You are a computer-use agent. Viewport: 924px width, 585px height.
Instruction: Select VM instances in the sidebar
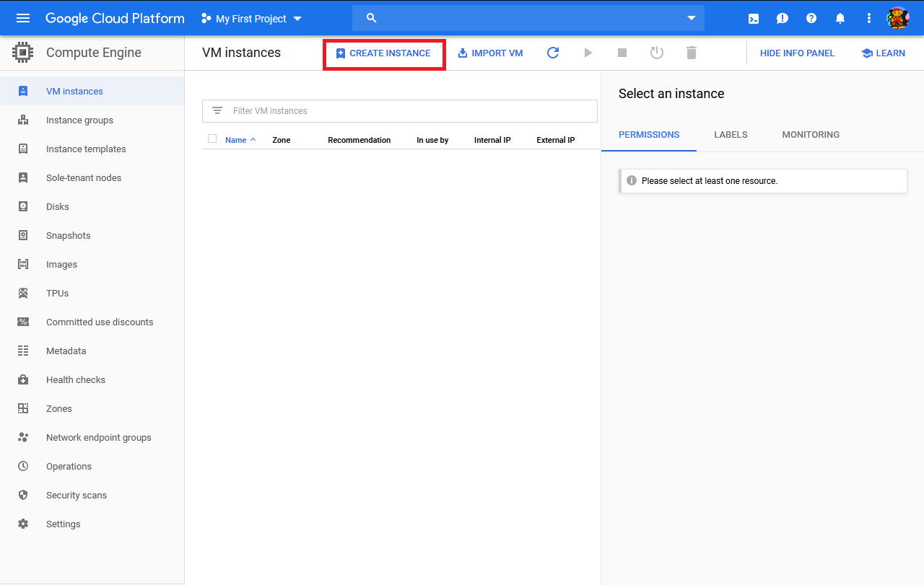point(92,91)
